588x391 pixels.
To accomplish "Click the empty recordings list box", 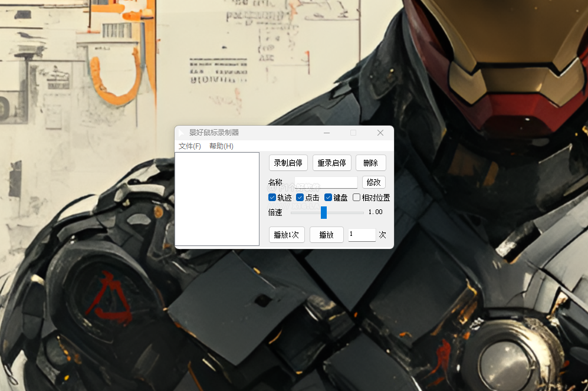I will [217, 199].
